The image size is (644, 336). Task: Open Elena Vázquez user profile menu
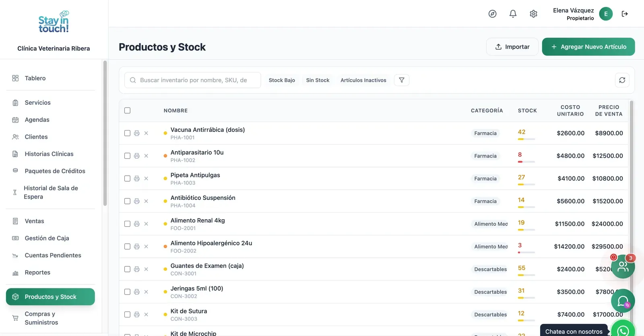(x=582, y=14)
